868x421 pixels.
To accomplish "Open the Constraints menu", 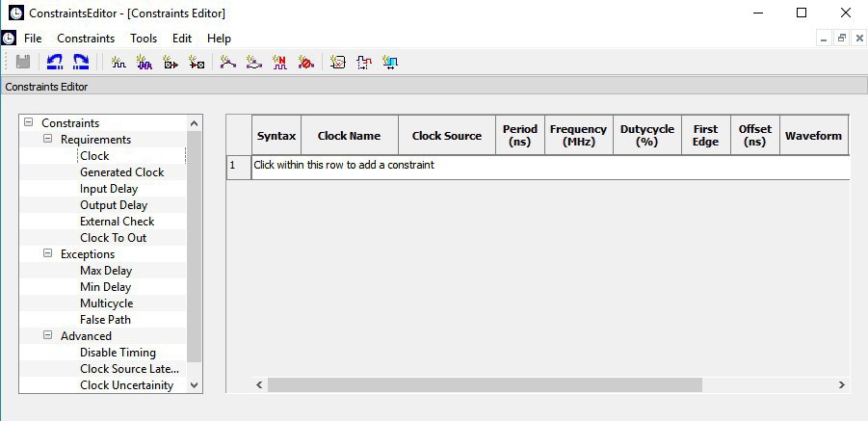I will point(86,39).
